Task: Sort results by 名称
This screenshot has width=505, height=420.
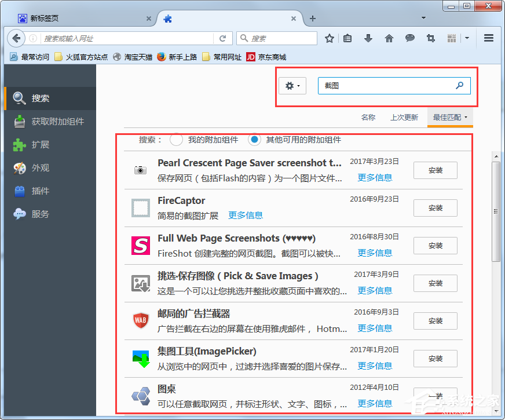Action: (x=369, y=117)
